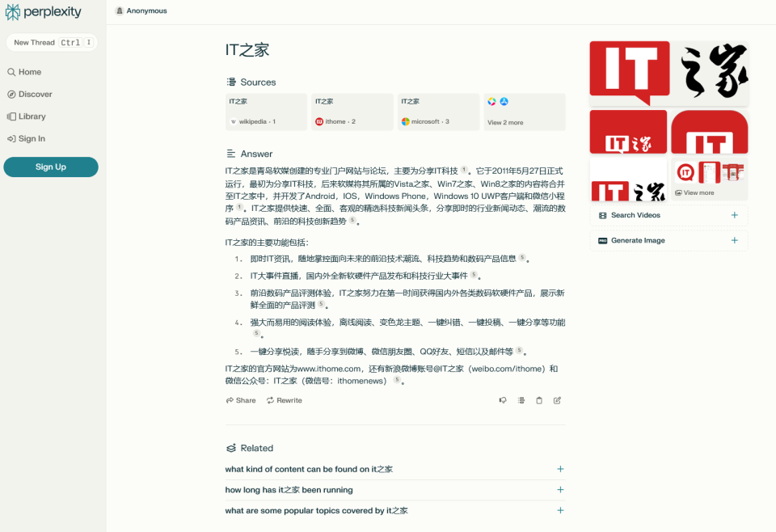The height and width of the screenshot is (532, 776).
Task: Expand 'what kind of content' related question
Action: [x=395, y=469]
